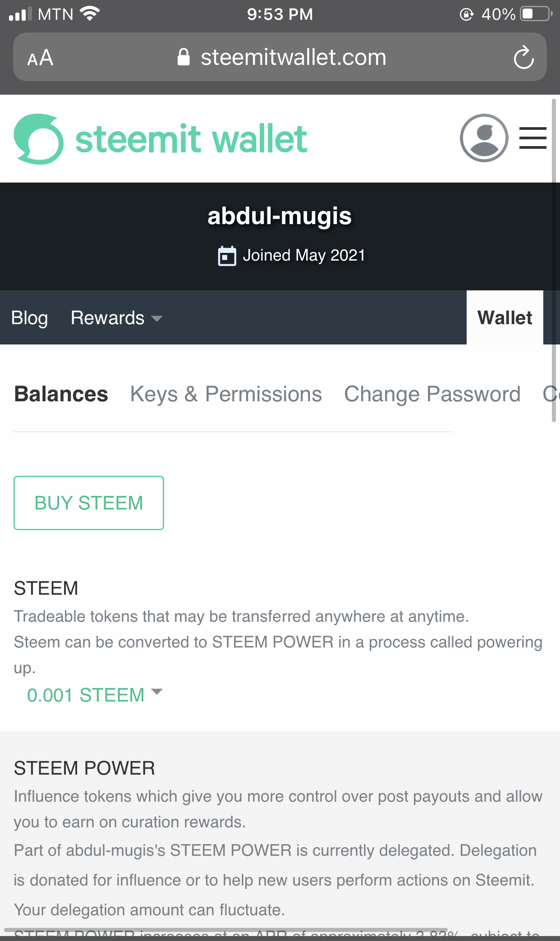Open the user profile avatar icon

[x=484, y=138]
